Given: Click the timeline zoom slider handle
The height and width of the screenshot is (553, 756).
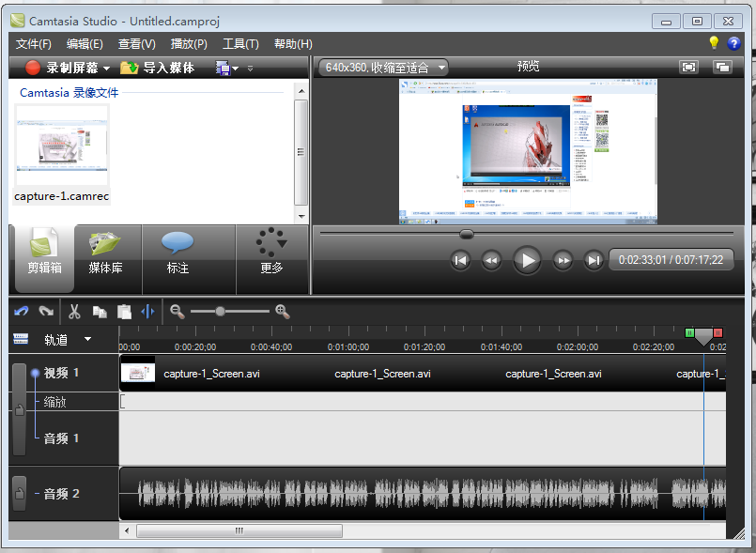Looking at the screenshot, I should coord(220,312).
